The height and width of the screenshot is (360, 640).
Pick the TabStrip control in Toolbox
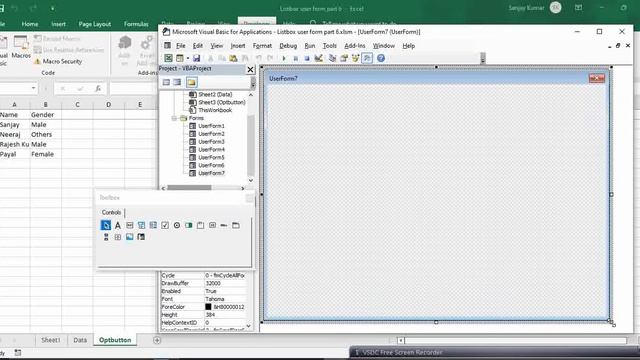(x=224, y=225)
